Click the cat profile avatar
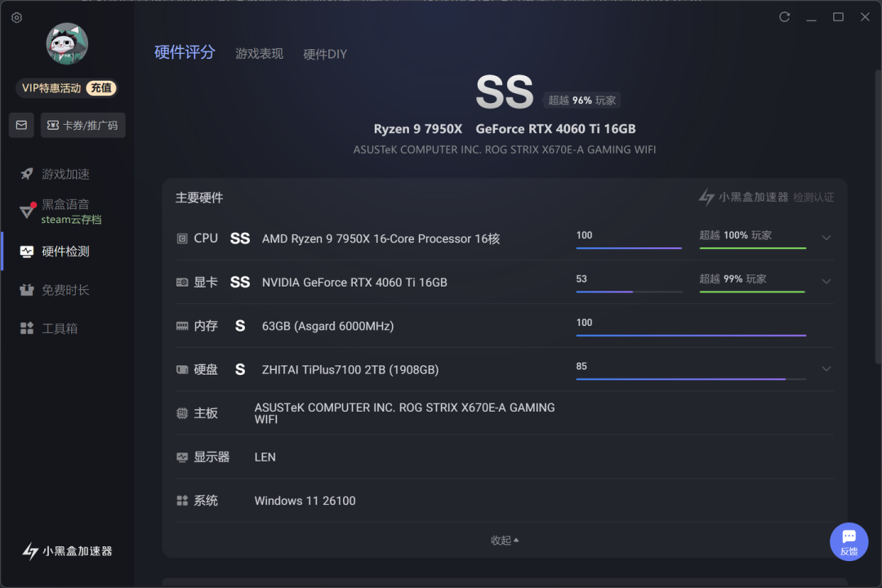Image resolution: width=882 pixels, height=588 pixels. pyautogui.click(x=67, y=44)
